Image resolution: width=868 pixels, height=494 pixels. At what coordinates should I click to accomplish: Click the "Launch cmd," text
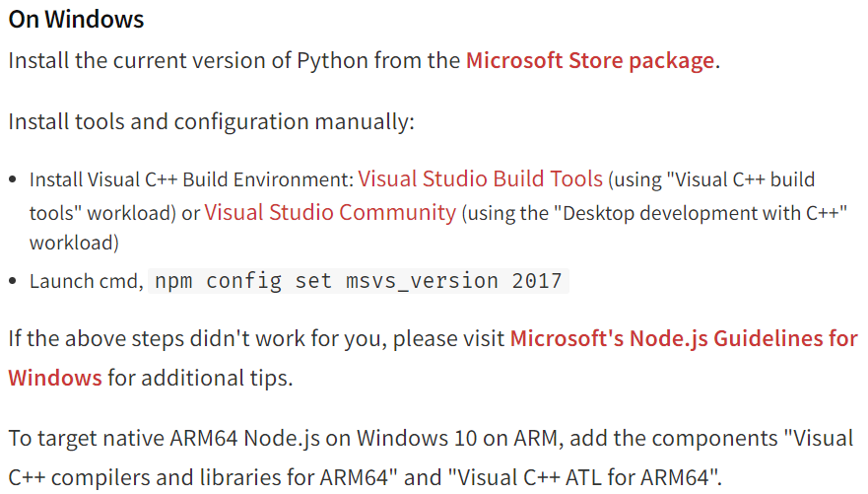pyautogui.click(x=87, y=281)
